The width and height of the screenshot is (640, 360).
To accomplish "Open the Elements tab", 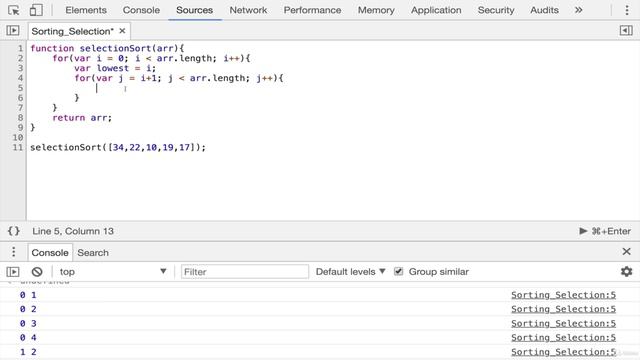I will pos(86,10).
